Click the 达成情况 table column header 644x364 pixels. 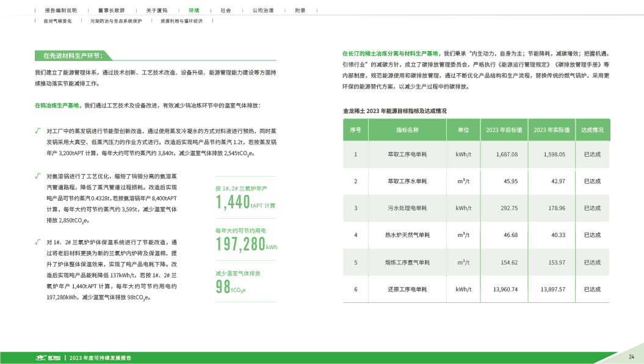click(592, 130)
